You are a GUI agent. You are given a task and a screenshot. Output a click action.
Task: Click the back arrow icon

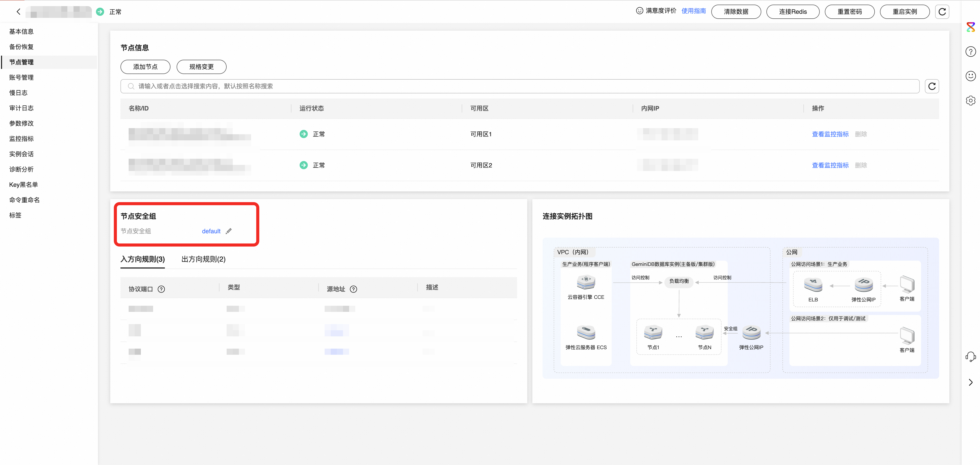click(x=18, y=12)
